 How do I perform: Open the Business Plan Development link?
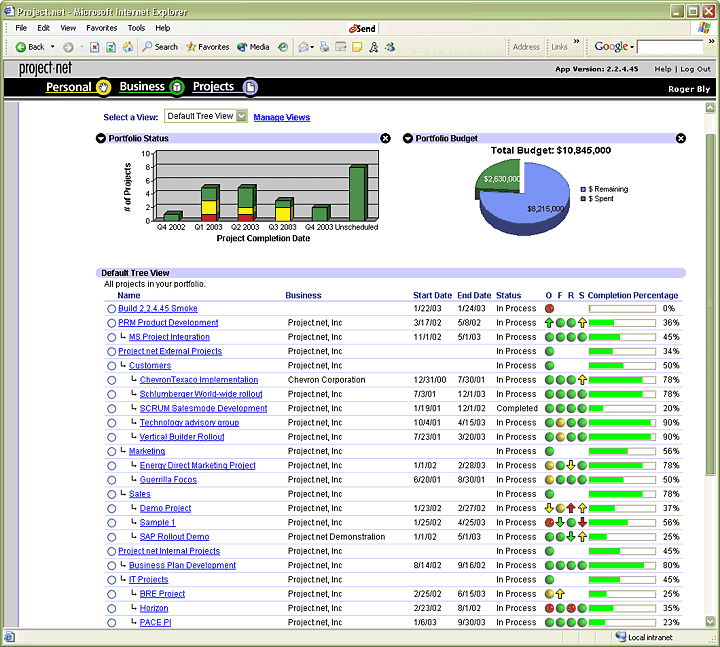182,565
